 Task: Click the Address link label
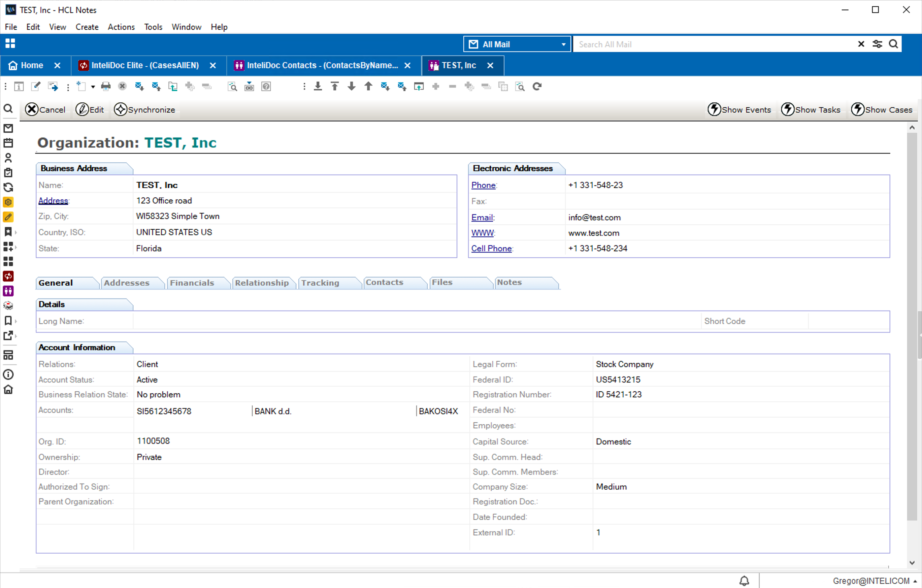pos(53,201)
